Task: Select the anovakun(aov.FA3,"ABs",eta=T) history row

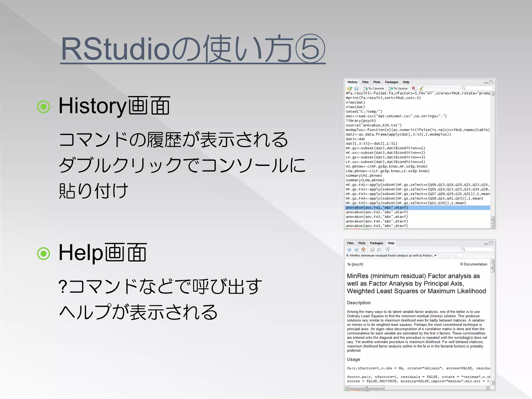Action: click(x=418, y=217)
